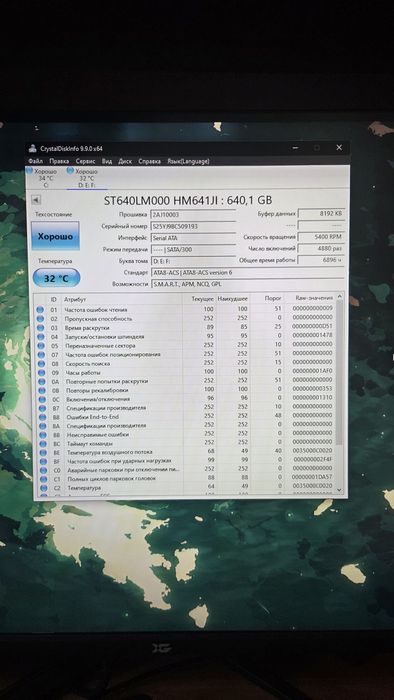The width and height of the screenshot is (394, 700).
Task: Click the serial number field S25YJ9BC509193
Action: 193,226
